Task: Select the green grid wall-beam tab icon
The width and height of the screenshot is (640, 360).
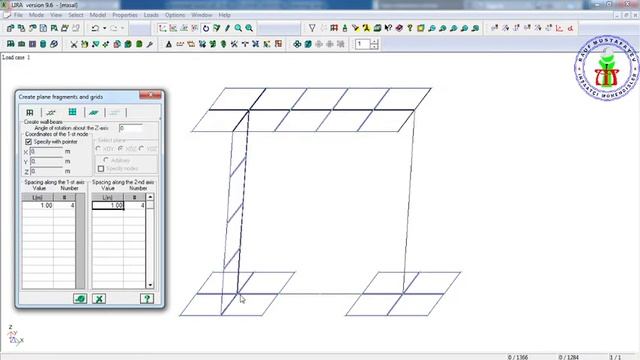Action: pos(73,112)
